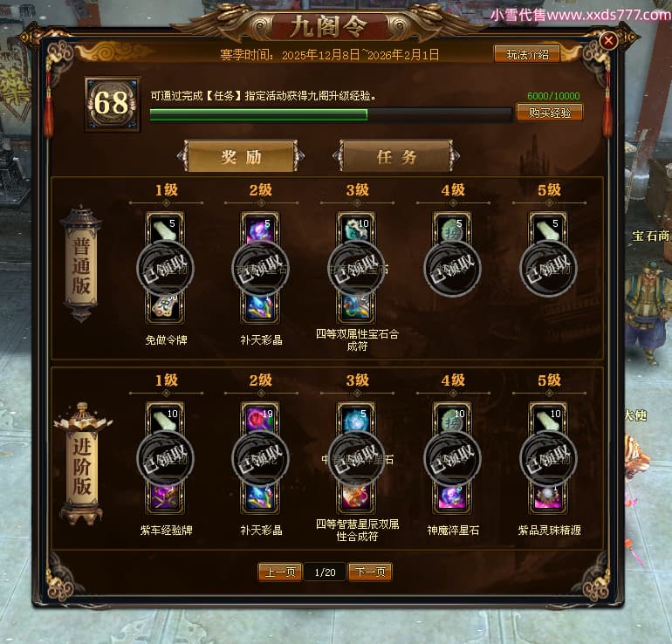Go back using 上一页 button

(280, 572)
